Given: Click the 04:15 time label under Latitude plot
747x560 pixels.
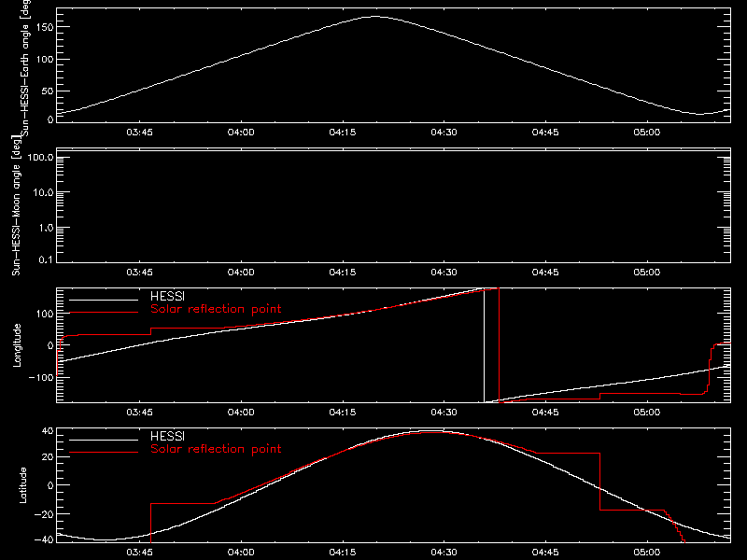Looking at the screenshot, I should 343,552.
